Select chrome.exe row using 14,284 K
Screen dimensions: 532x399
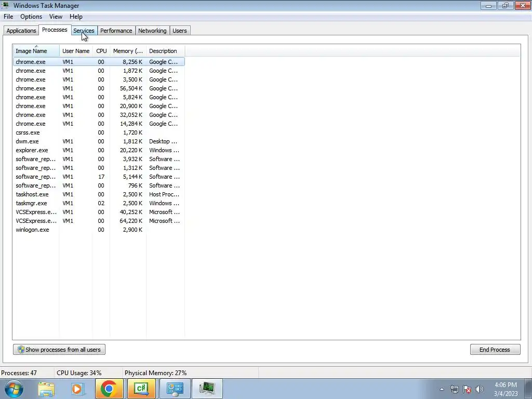click(x=99, y=124)
